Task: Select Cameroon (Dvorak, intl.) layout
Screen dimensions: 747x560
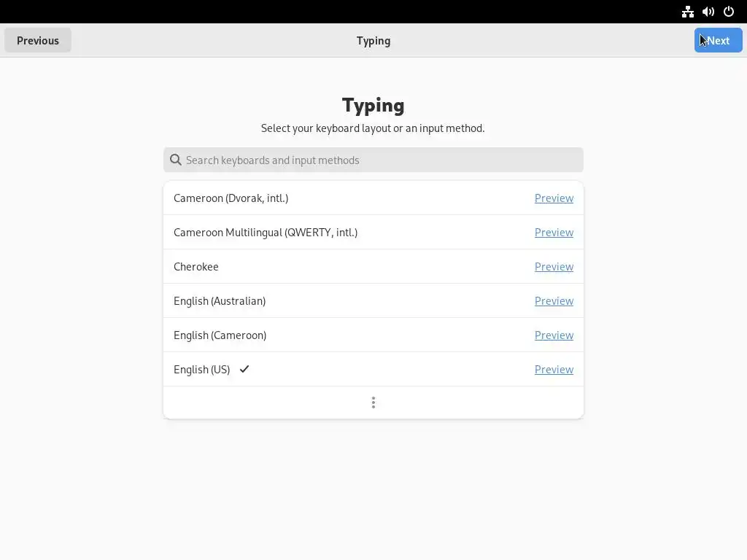Action: click(x=231, y=198)
